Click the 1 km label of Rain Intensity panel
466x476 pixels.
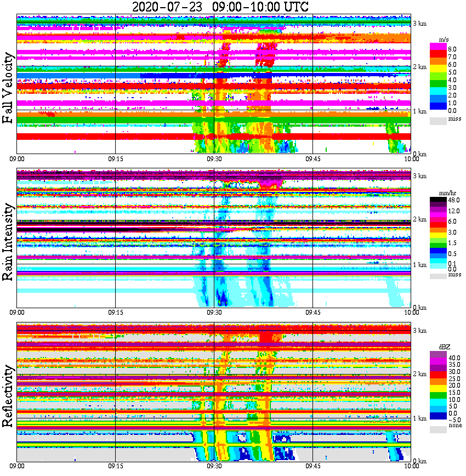[x=419, y=265]
